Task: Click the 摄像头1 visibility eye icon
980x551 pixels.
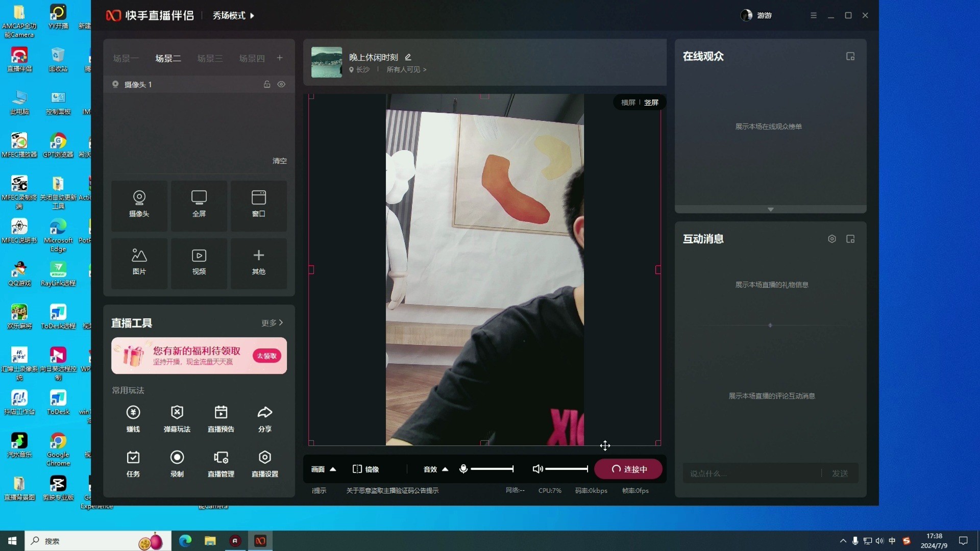Action: point(281,84)
